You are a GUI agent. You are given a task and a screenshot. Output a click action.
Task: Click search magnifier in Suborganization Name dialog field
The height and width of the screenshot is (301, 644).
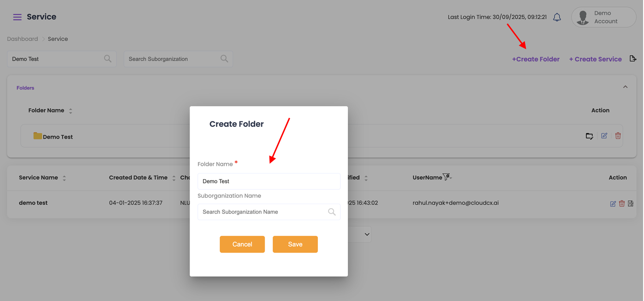pos(332,212)
